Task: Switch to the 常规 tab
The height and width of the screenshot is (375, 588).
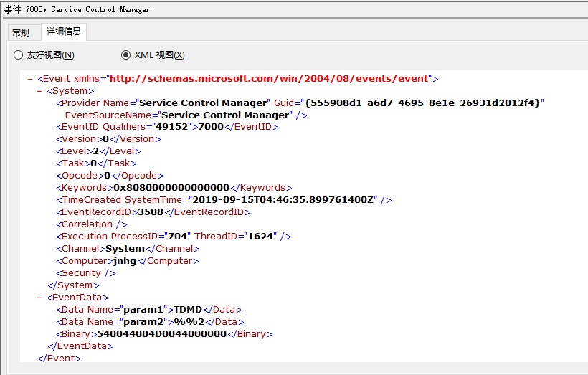Action: [x=21, y=33]
